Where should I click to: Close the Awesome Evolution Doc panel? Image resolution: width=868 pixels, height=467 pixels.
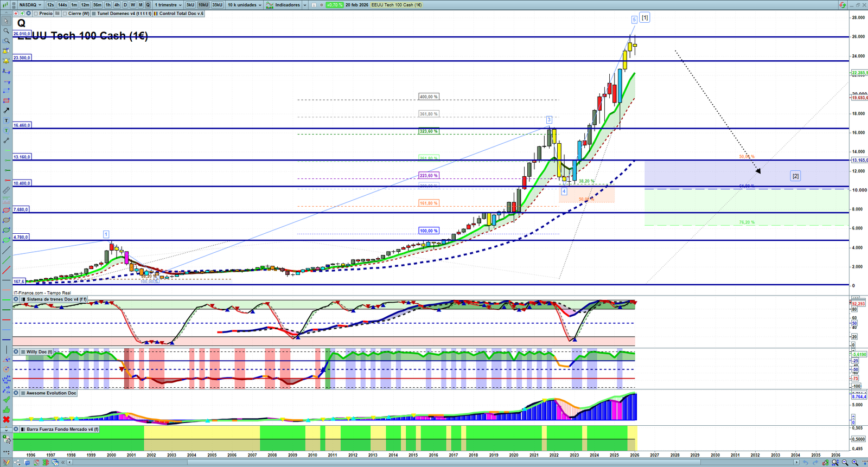tap(16, 393)
